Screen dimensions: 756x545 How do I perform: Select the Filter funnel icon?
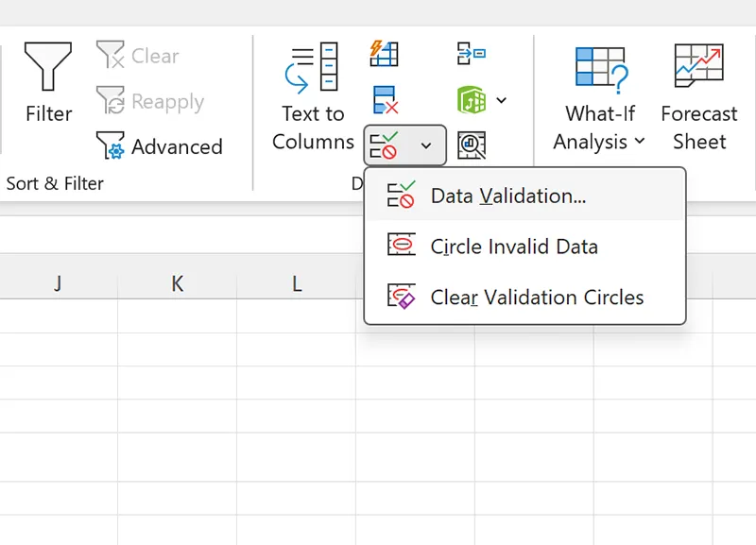coord(47,66)
